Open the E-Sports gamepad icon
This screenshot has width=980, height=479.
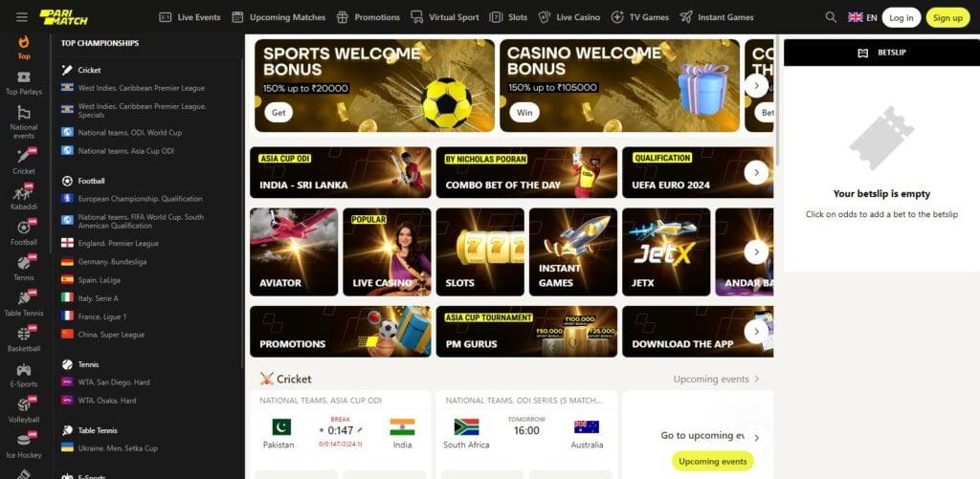24,370
